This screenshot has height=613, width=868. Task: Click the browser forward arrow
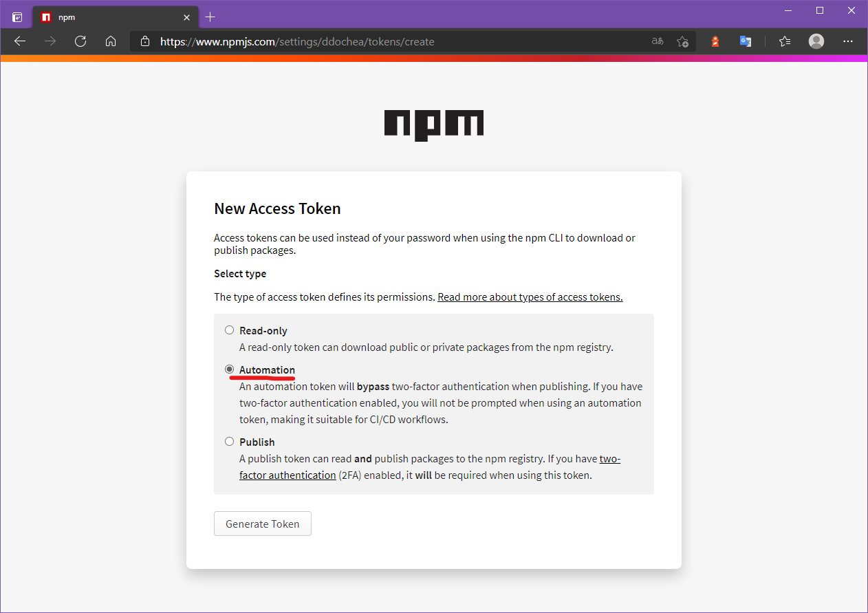coord(50,41)
